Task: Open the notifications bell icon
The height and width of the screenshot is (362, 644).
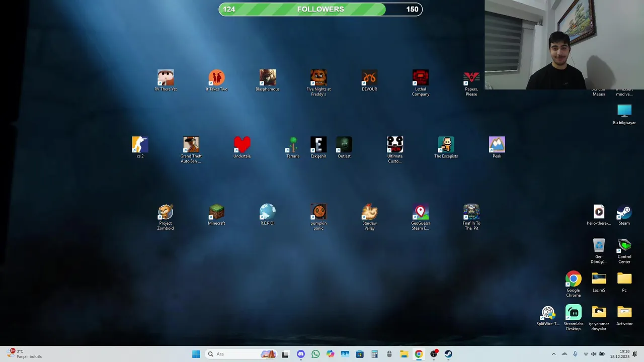Action: (x=635, y=354)
